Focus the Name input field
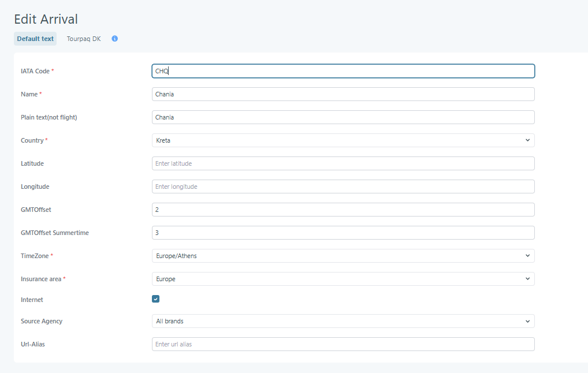This screenshot has height=373, width=588. point(343,94)
